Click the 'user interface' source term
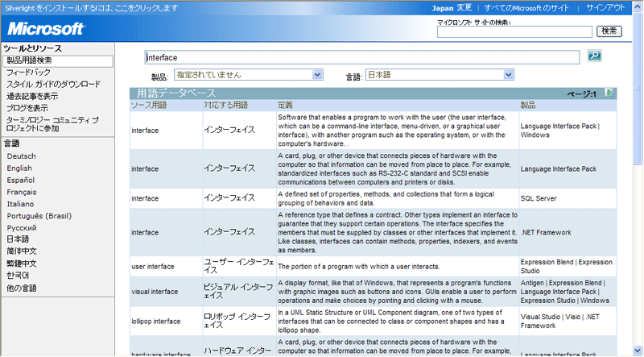The height and width of the screenshot is (357, 644). pyautogui.click(x=153, y=267)
